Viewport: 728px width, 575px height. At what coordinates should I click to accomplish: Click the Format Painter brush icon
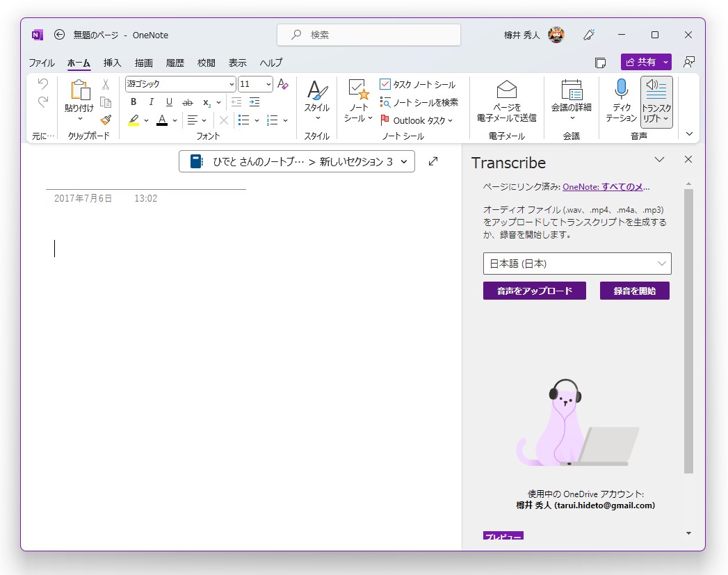(x=106, y=120)
